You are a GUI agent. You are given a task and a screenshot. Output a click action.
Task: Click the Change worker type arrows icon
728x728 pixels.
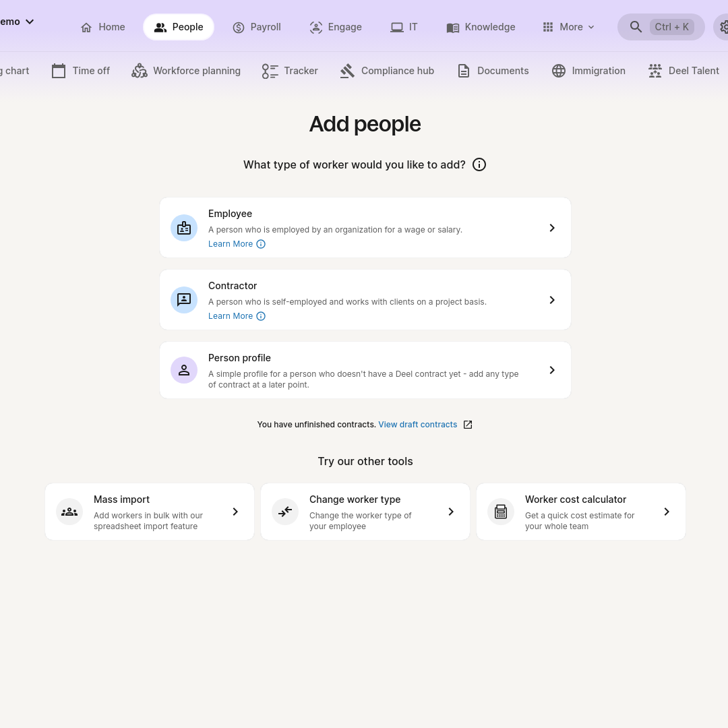(285, 512)
